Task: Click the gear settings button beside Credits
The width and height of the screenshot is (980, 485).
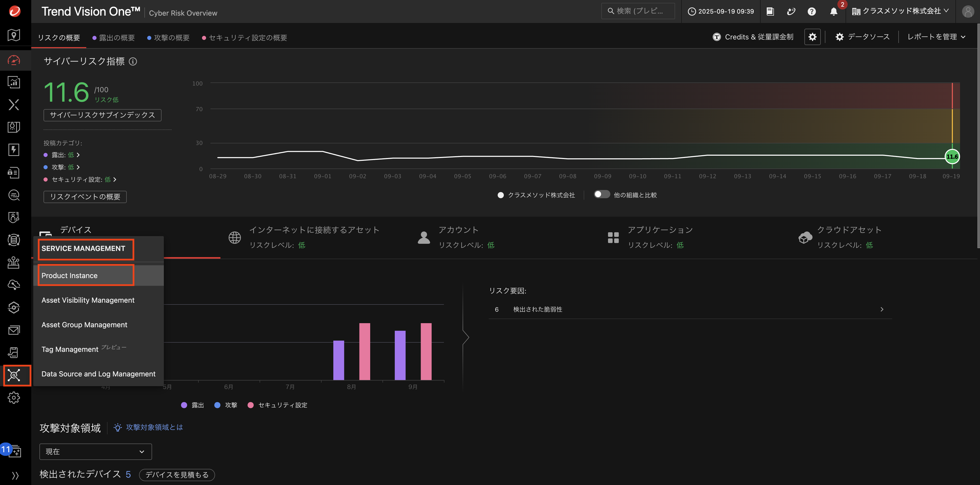Action: tap(812, 37)
